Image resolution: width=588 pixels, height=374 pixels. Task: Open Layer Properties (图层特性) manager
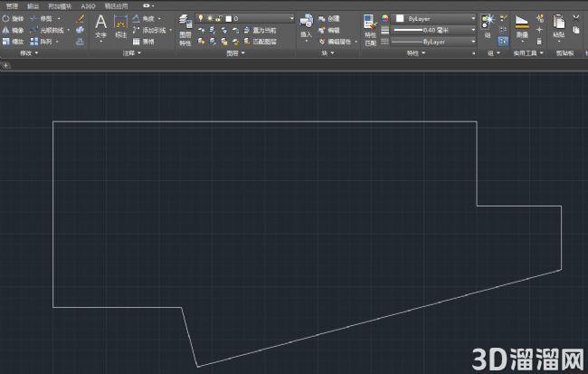click(x=185, y=31)
